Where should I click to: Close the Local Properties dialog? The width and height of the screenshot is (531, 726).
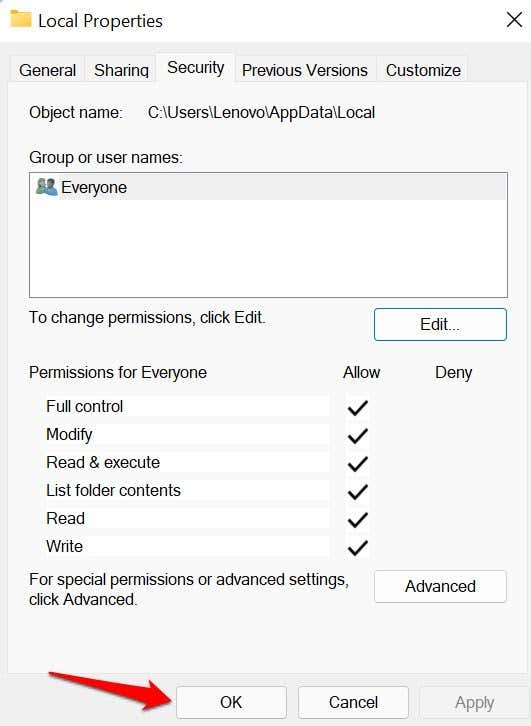[514, 20]
